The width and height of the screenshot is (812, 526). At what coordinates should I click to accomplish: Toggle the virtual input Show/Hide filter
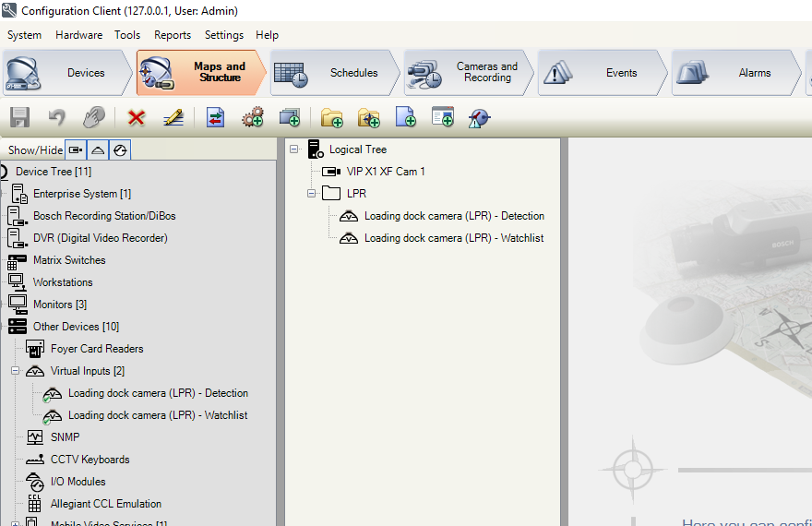tap(98, 149)
